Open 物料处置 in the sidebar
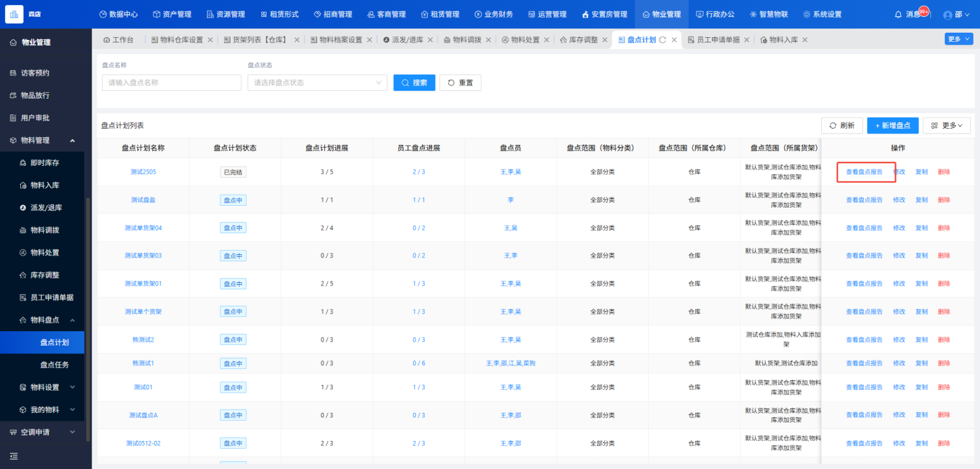Viewport: 980px width, 469px height. point(45,253)
